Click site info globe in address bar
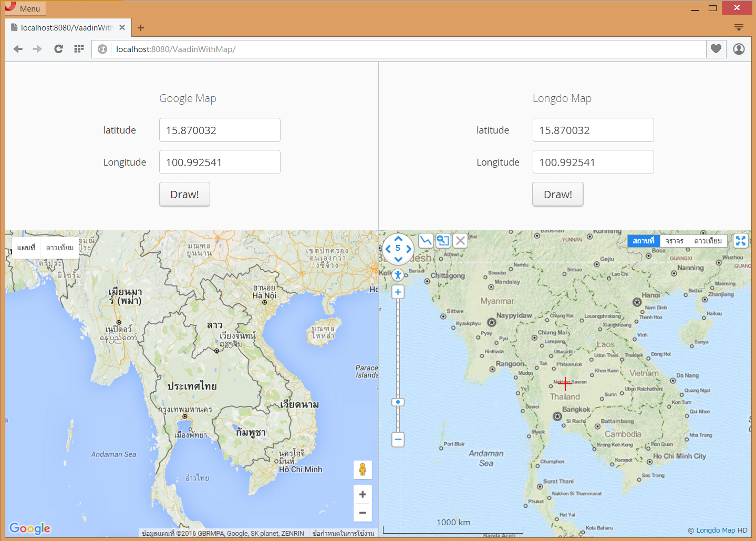 pyautogui.click(x=102, y=49)
